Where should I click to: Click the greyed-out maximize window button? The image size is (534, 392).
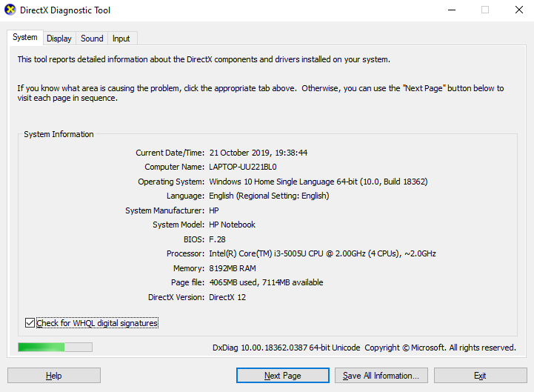(x=485, y=10)
